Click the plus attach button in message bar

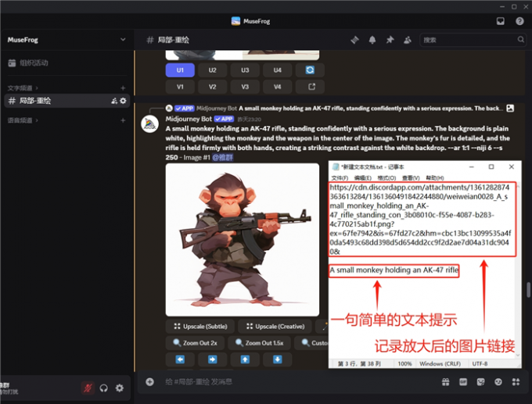click(x=149, y=382)
